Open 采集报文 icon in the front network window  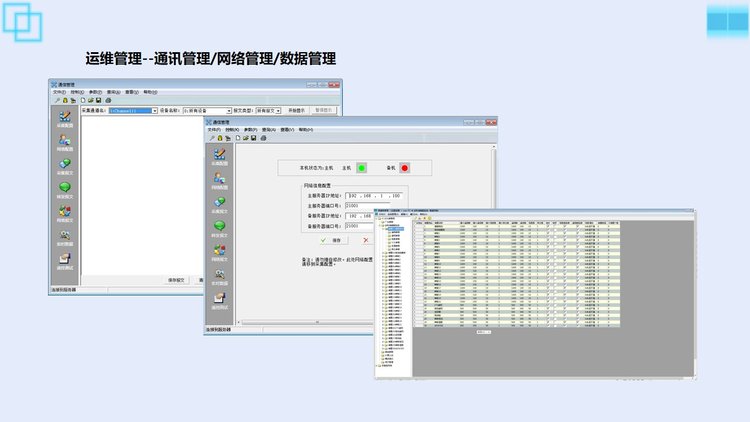pos(218,202)
